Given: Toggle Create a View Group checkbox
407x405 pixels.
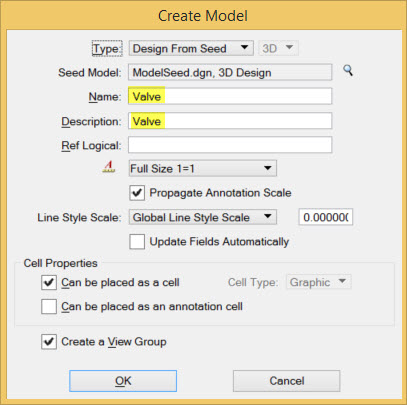Looking at the screenshot, I should 49,342.
